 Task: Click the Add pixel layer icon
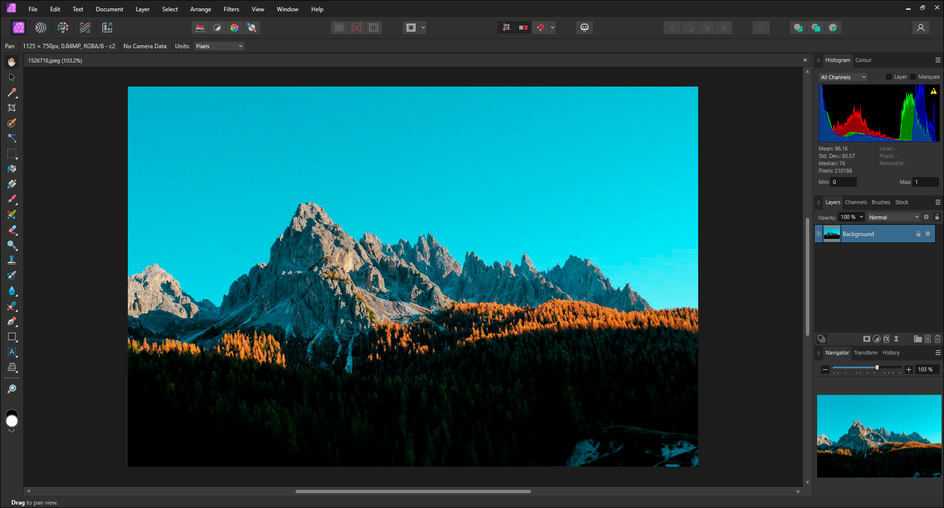click(927, 339)
